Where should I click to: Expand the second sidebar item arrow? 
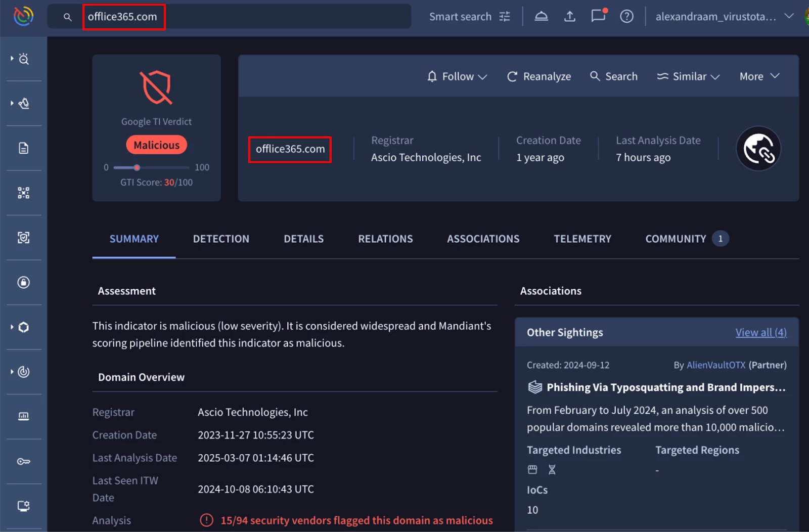tap(12, 103)
